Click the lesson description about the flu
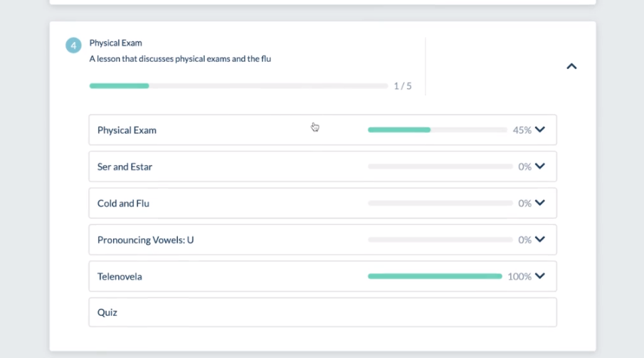 pos(180,59)
